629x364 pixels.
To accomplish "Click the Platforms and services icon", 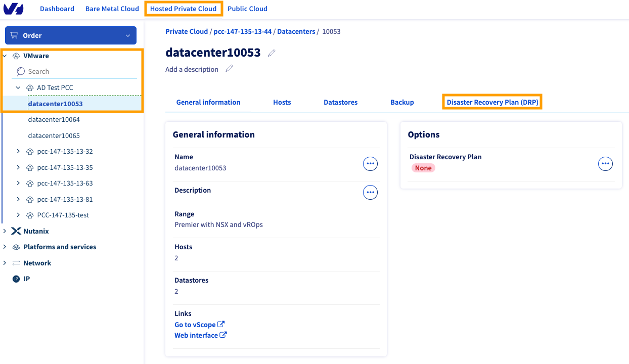I will click(x=16, y=247).
